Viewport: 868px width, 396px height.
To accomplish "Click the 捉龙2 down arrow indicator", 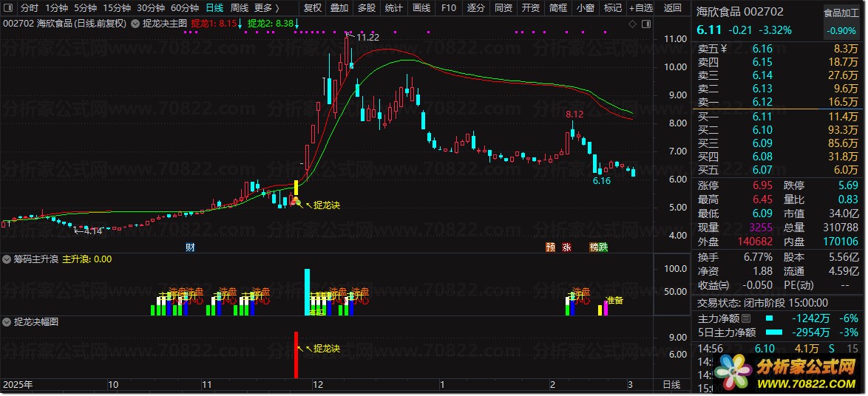I will pyautogui.click(x=296, y=24).
